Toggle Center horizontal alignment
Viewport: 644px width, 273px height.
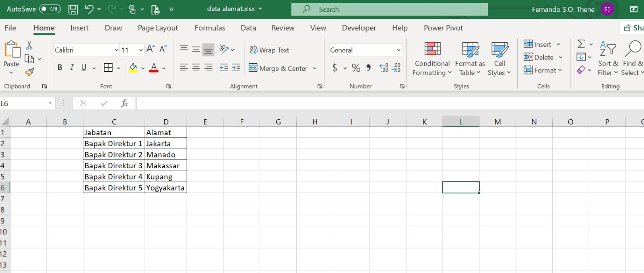(196, 68)
